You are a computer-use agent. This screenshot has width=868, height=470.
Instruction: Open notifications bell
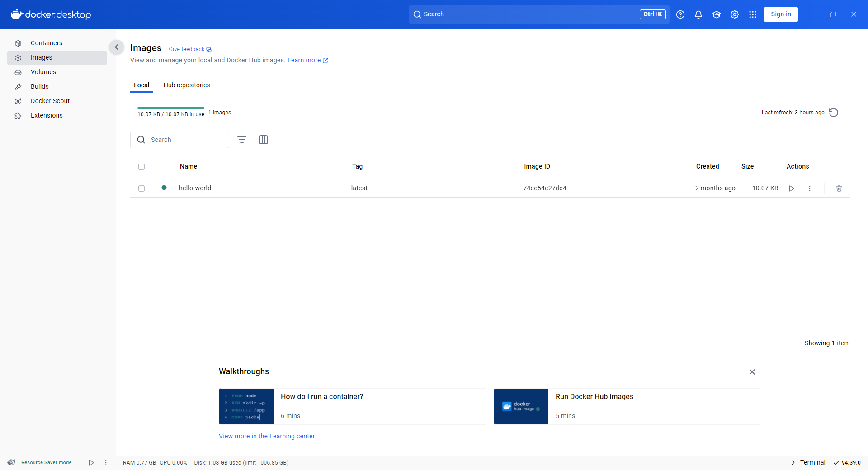click(698, 14)
